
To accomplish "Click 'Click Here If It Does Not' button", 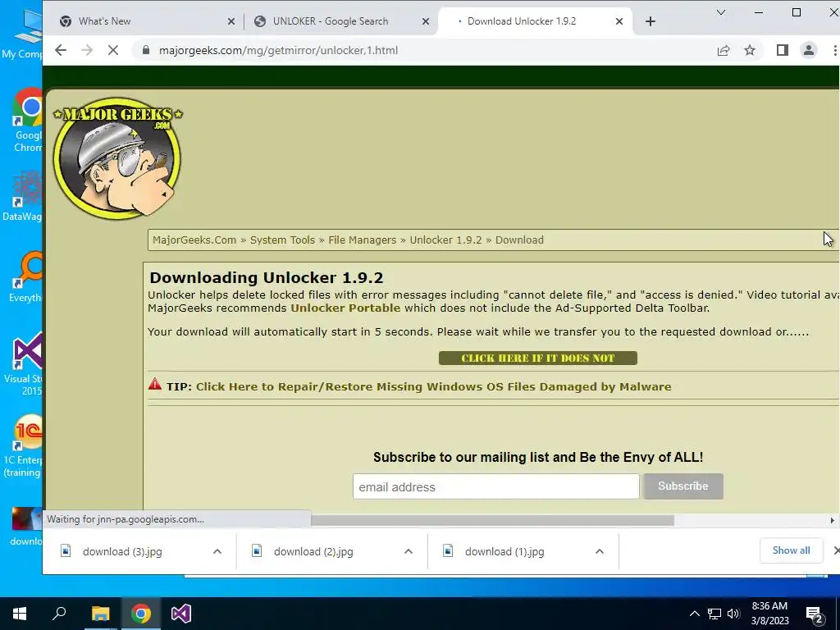I will click(538, 358).
